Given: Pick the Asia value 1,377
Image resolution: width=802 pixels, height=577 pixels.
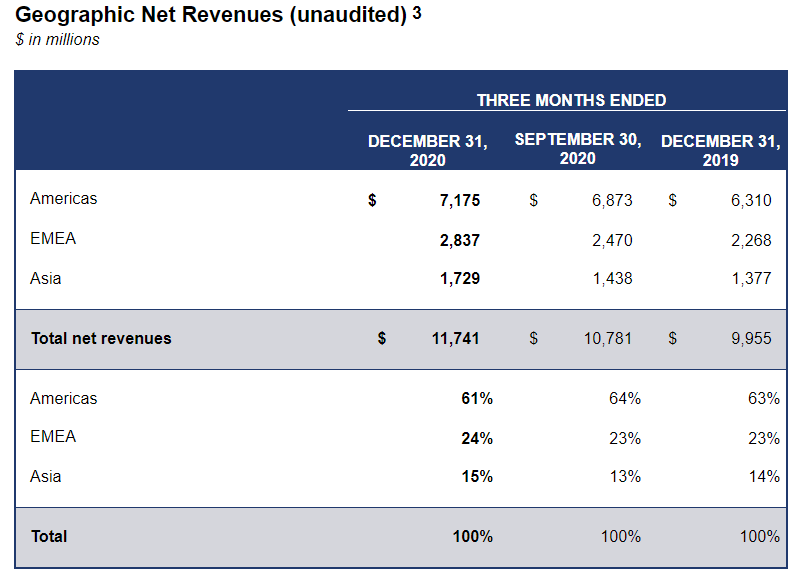Looking at the screenshot, I should [751, 278].
